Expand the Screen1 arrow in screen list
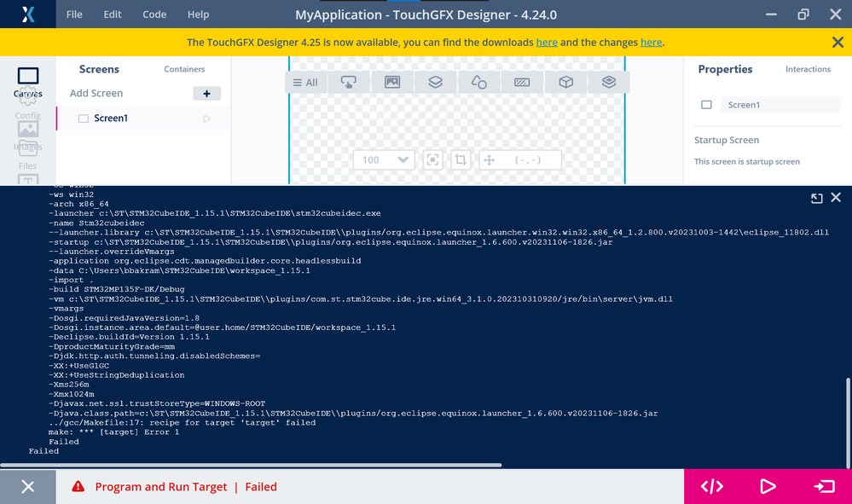This screenshot has height=504, width=852. click(x=206, y=119)
